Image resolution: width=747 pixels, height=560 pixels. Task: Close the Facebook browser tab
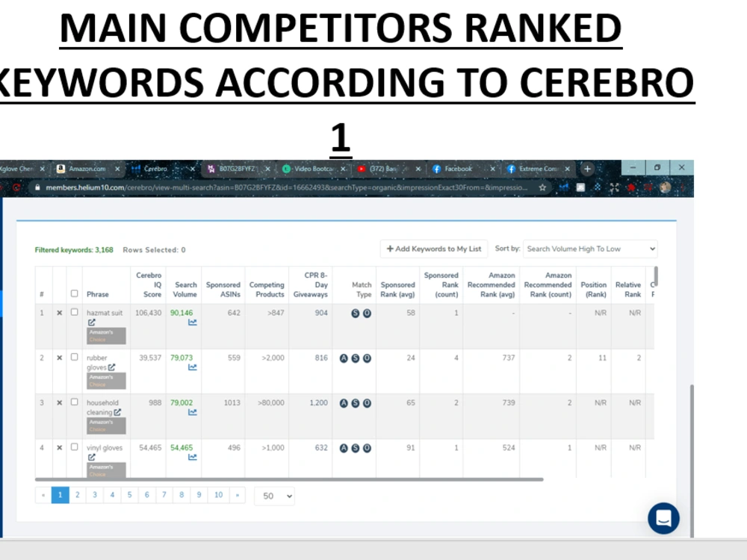tap(492, 169)
